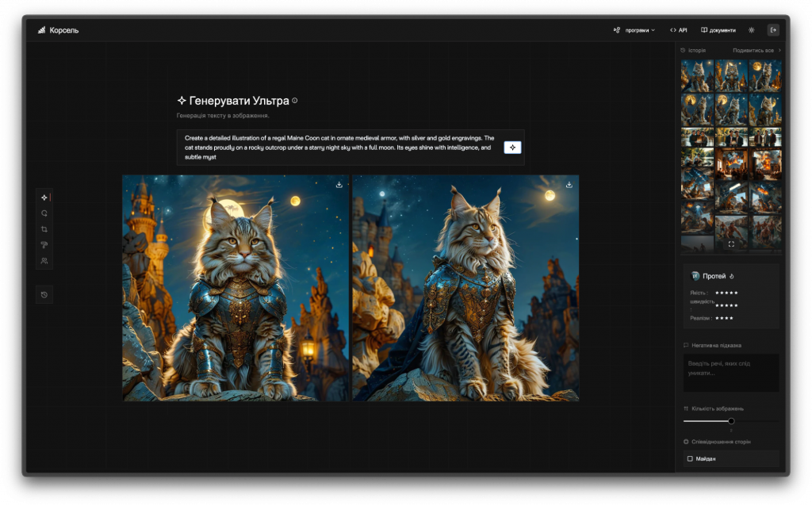Click the Корсель logo
This screenshot has height=506, width=812.
58,30
